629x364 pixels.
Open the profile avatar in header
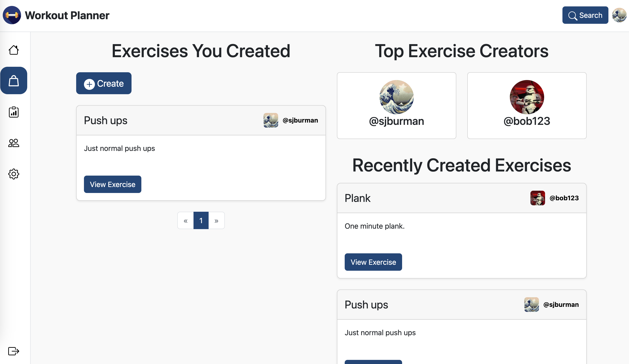[620, 15]
